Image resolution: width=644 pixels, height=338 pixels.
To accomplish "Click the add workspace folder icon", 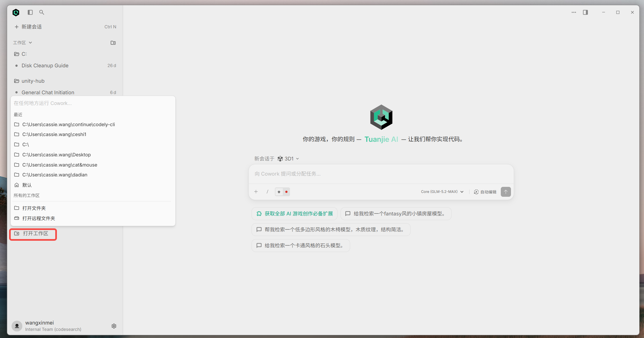I will [x=113, y=43].
